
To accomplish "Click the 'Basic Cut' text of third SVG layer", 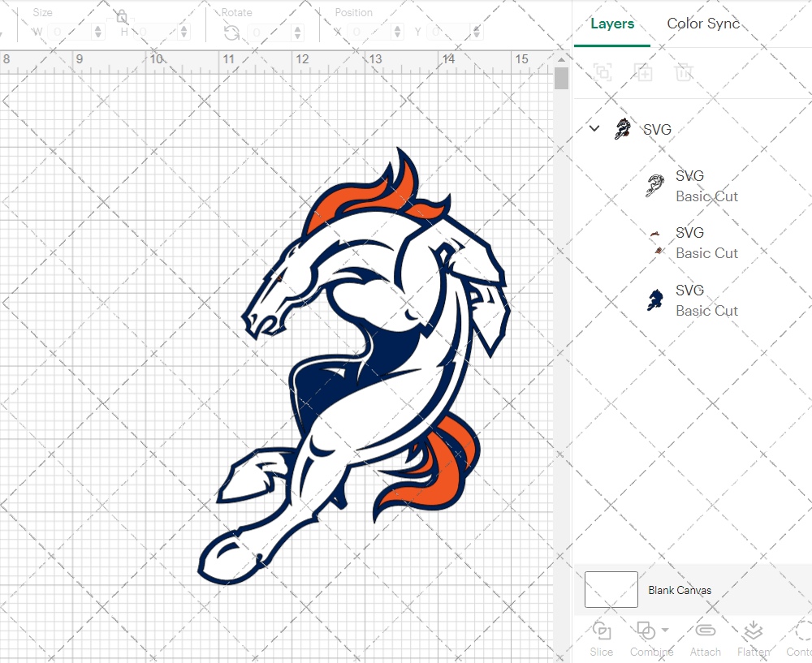I will (x=706, y=311).
